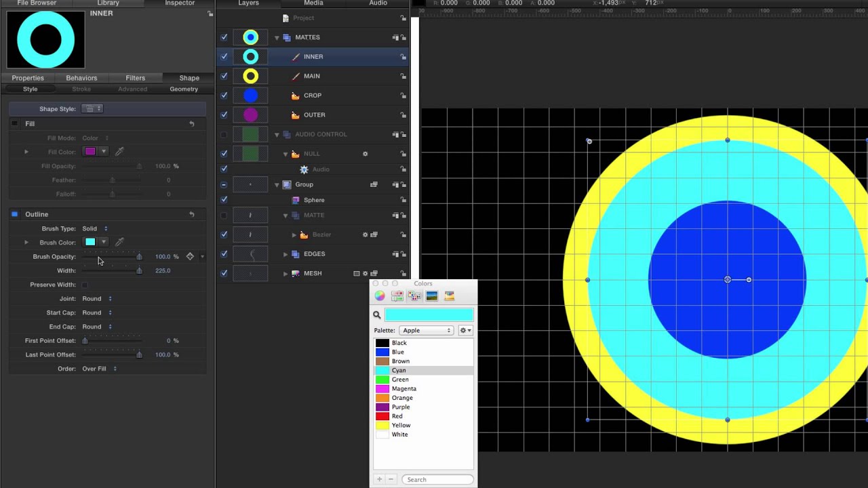Image resolution: width=868 pixels, height=488 pixels.
Task: Click the magnifier eyedropper in Colors window
Action: point(377,314)
